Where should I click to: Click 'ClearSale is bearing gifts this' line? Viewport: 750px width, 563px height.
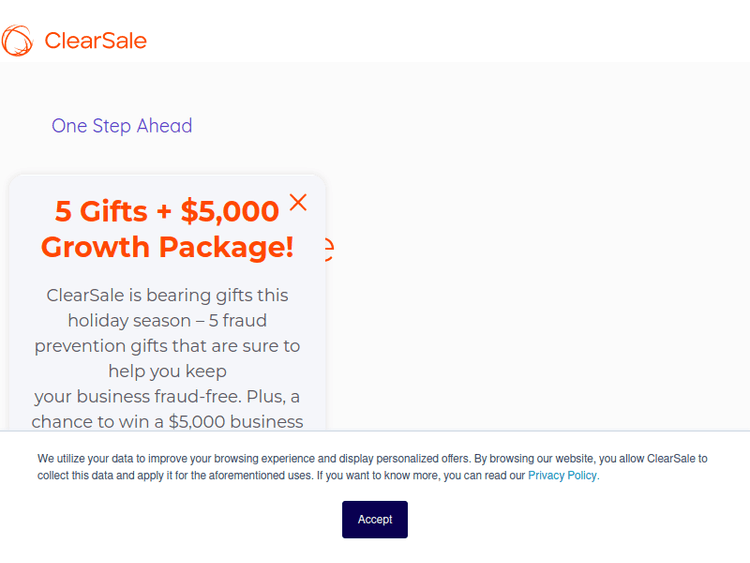tap(167, 295)
